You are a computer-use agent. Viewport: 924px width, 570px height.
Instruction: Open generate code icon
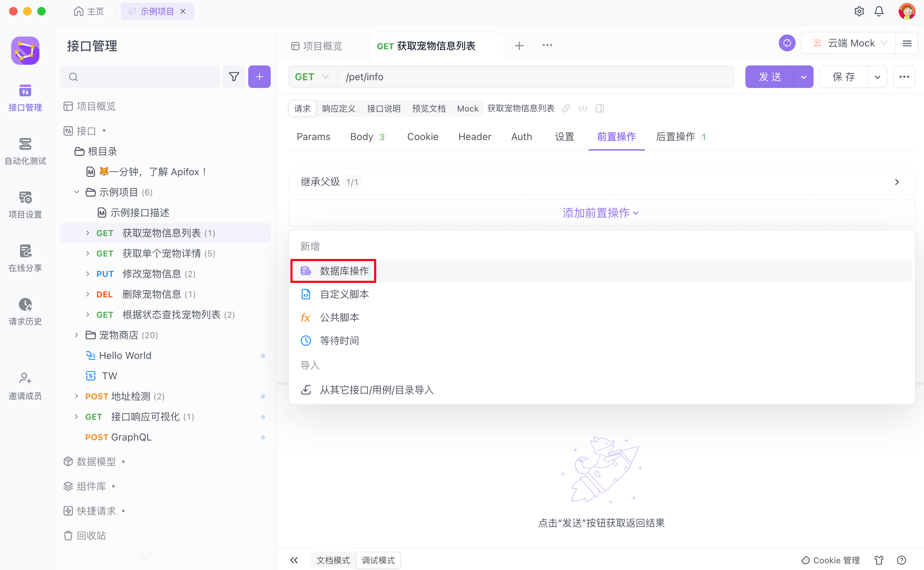click(583, 109)
